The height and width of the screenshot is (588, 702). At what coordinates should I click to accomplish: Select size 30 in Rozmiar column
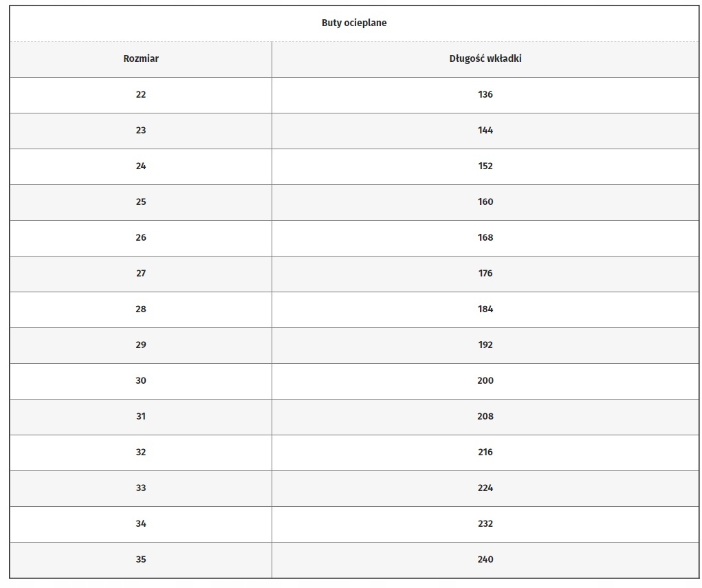[x=141, y=380]
